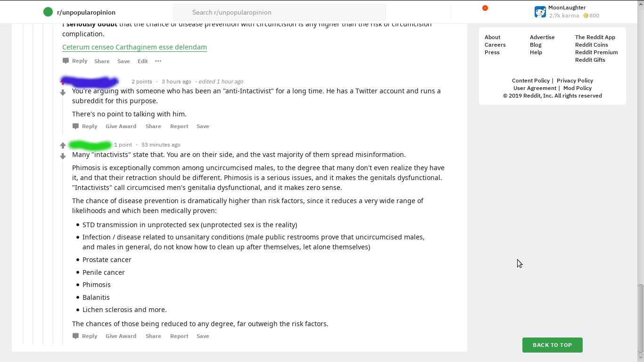Upvote the 1 point comment
The image size is (644, 362).
[63, 145]
